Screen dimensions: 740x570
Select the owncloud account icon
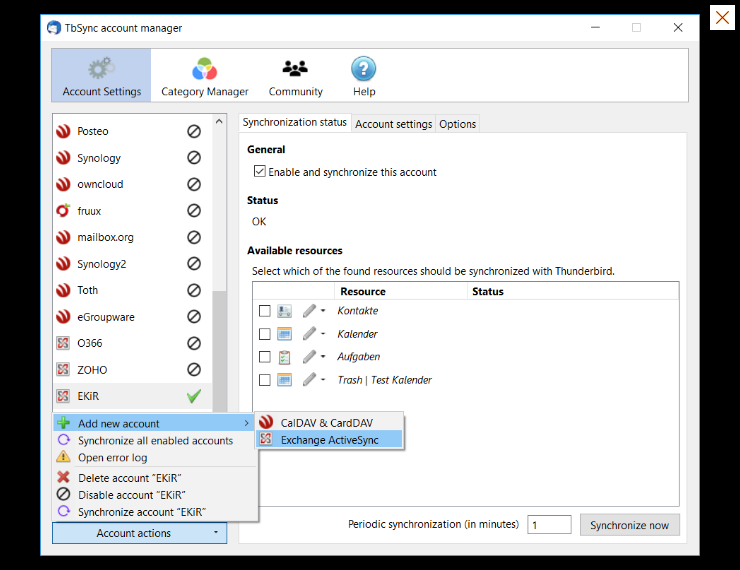(63, 184)
